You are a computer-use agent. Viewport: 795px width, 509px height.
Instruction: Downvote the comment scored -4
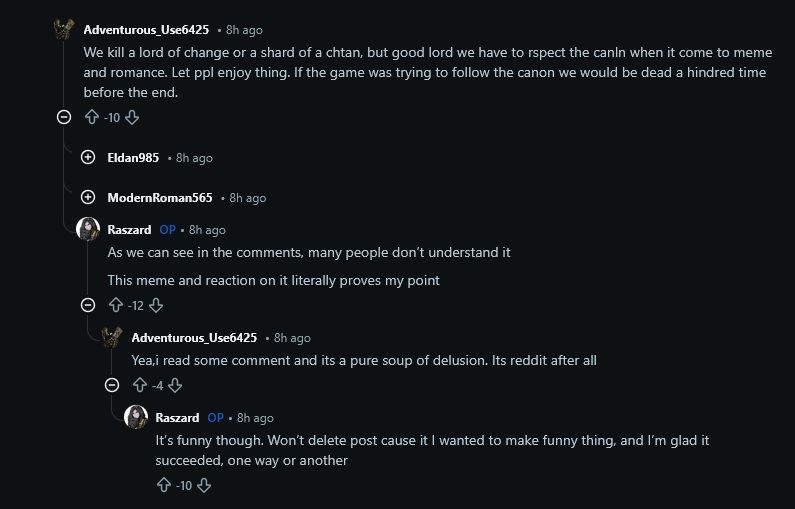pos(175,385)
